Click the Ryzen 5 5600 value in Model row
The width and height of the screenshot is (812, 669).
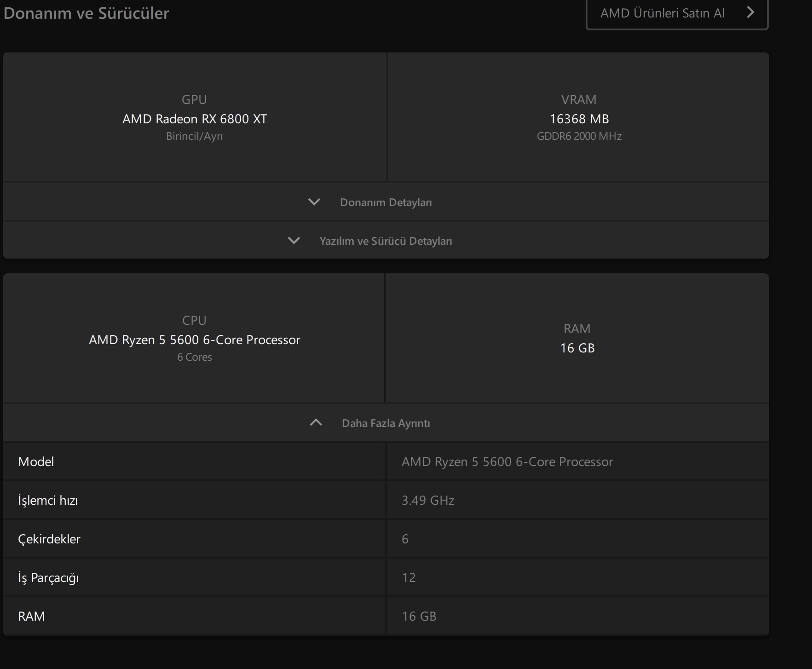click(507, 461)
